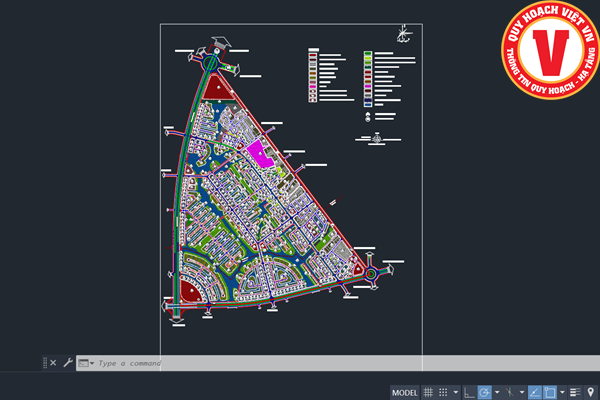600x400 pixels.
Task: Click the lines icon in status bar
Action: coord(575,392)
